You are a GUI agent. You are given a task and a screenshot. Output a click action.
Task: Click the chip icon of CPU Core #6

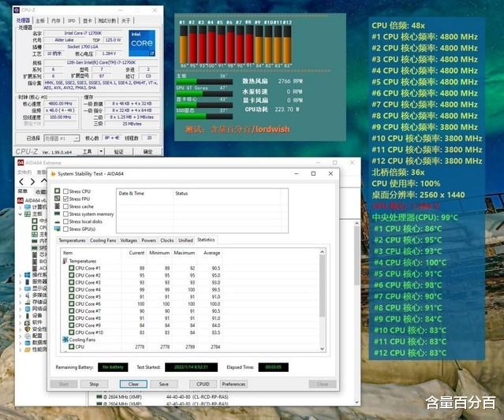tap(72, 303)
